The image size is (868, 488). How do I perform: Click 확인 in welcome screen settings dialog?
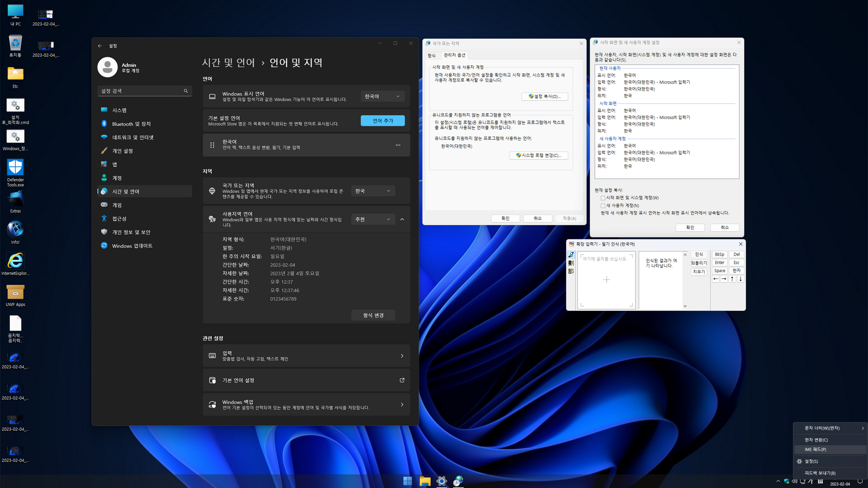(690, 227)
